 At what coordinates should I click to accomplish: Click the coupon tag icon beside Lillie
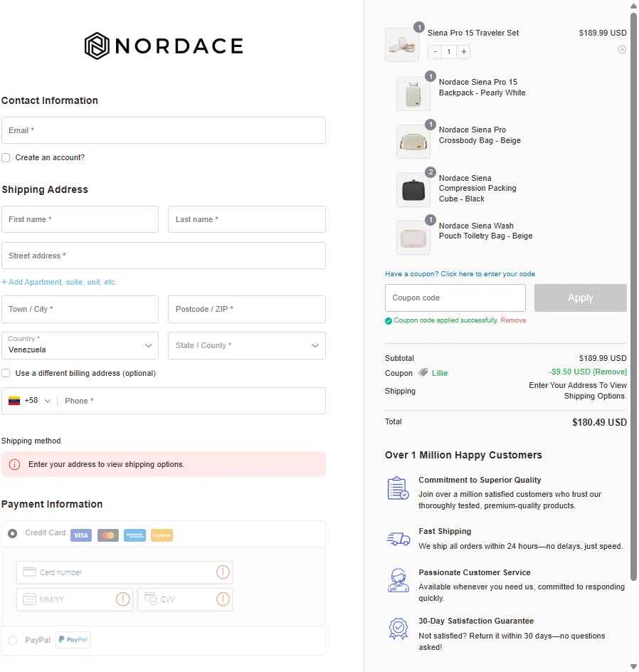coord(423,372)
